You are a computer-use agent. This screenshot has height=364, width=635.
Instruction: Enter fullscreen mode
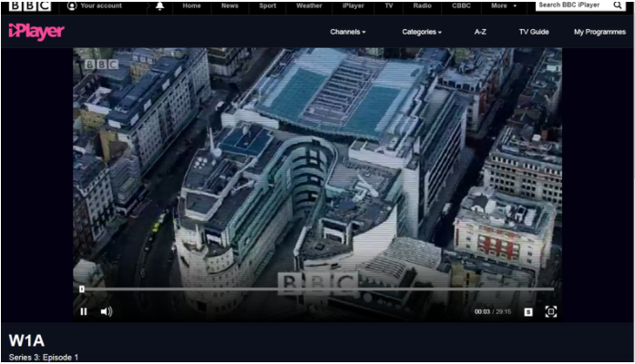(x=551, y=311)
